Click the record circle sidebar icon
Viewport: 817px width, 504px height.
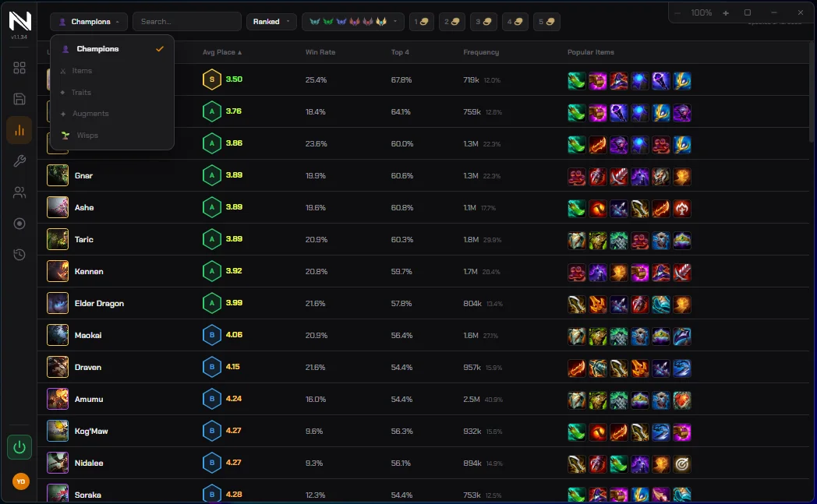[19, 224]
